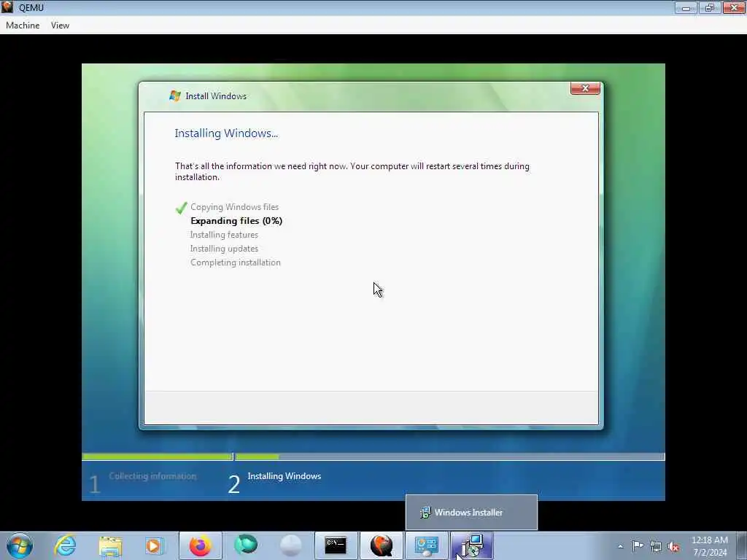Select the 'Installing features' step text
This screenshot has height=560, width=747.
tap(224, 234)
